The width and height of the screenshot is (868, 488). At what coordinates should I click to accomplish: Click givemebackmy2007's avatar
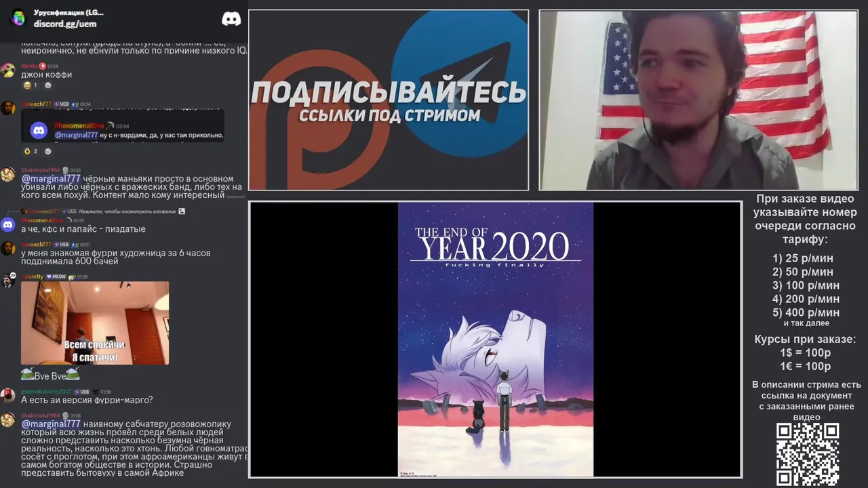7,396
